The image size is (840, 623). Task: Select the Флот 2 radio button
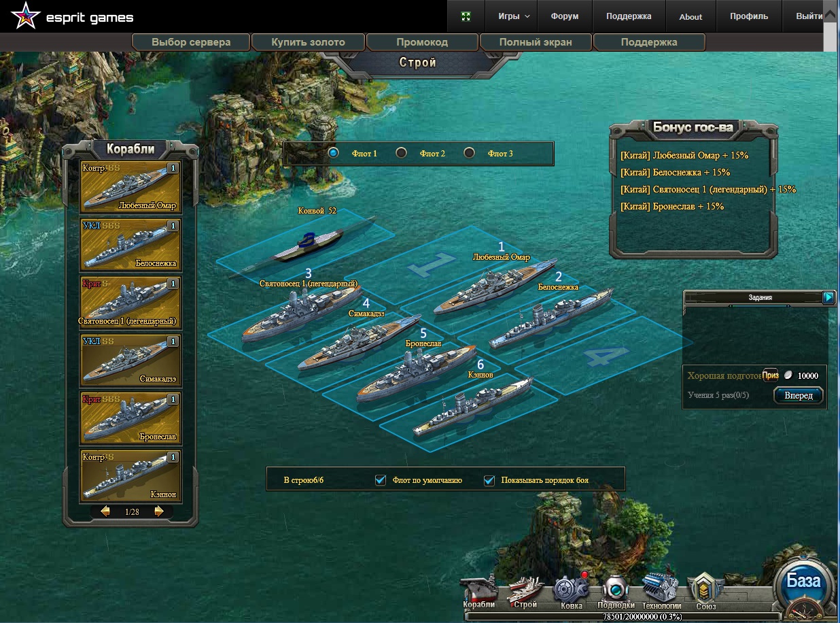[402, 153]
